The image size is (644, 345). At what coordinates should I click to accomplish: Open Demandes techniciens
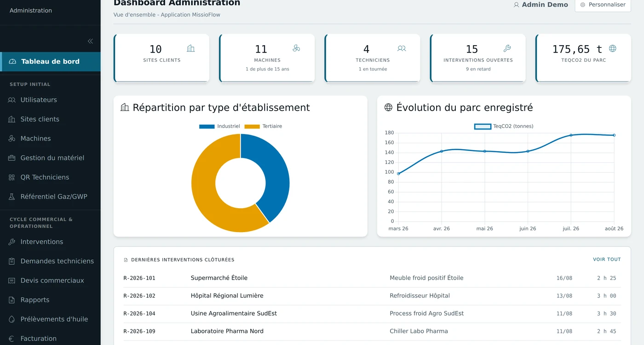50,261
